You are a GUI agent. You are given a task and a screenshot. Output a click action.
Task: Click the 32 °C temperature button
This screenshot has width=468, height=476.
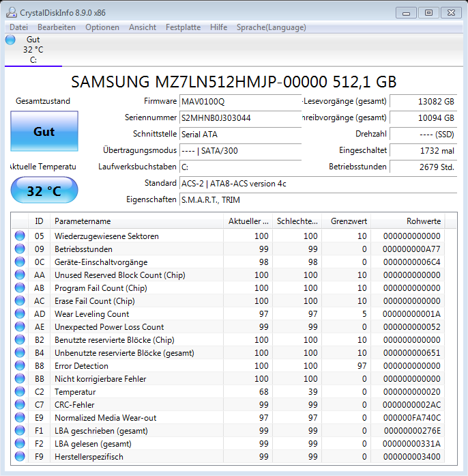pyautogui.click(x=44, y=191)
